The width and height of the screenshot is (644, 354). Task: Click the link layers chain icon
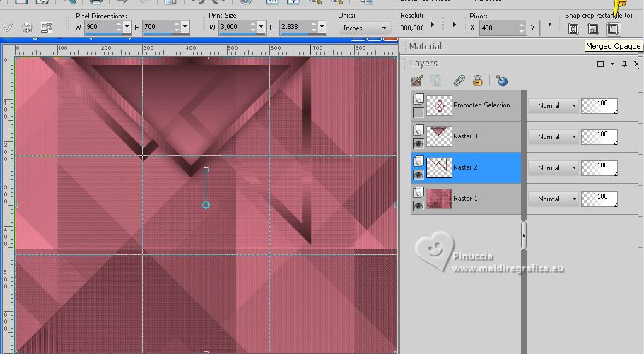coord(459,81)
